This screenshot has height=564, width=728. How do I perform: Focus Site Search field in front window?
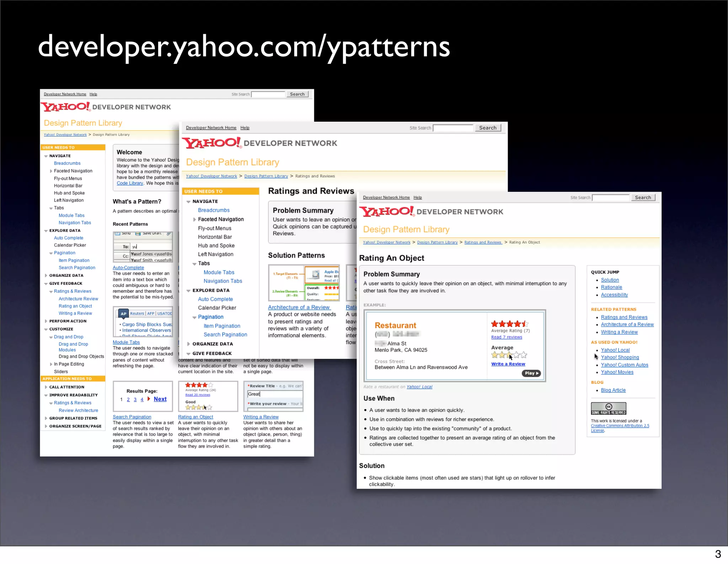(x=611, y=198)
